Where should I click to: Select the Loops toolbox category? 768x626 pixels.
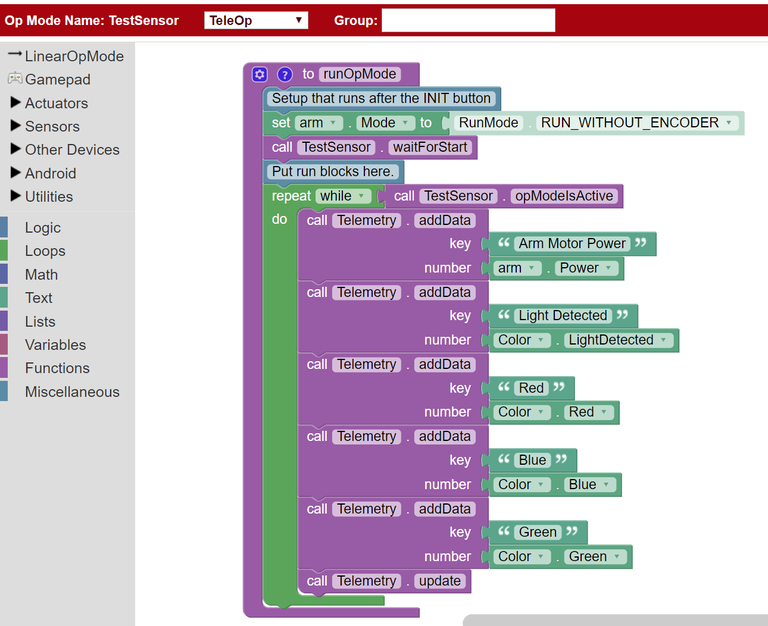pos(45,251)
